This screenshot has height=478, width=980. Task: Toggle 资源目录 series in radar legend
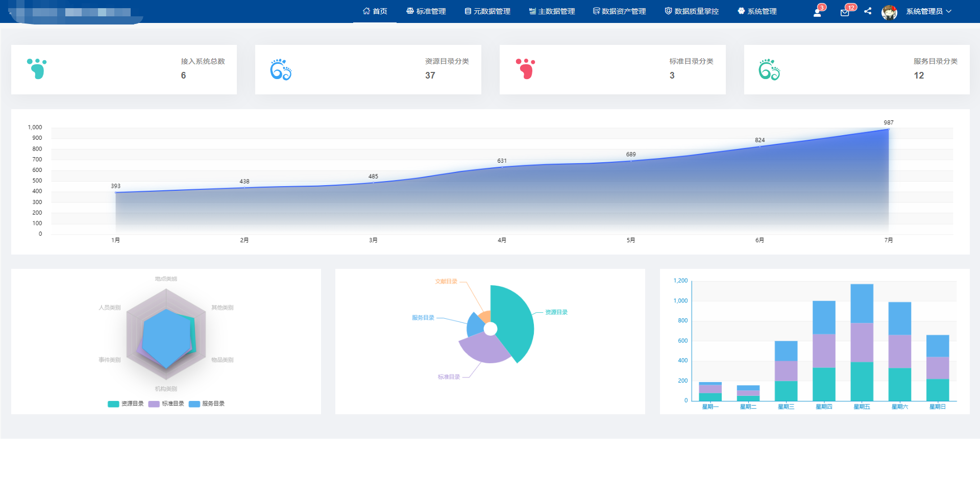pyautogui.click(x=126, y=404)
